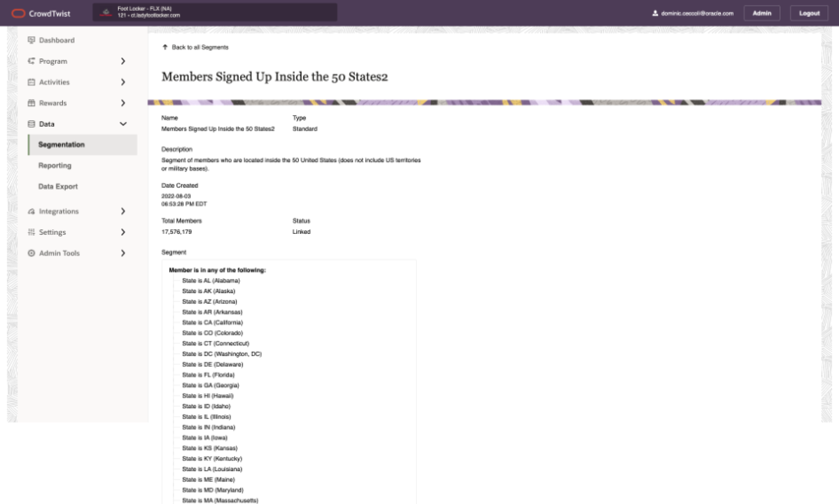Open the Foot Locker program selector
This screenshot has height=504, width=839.
tap(215, 12)
